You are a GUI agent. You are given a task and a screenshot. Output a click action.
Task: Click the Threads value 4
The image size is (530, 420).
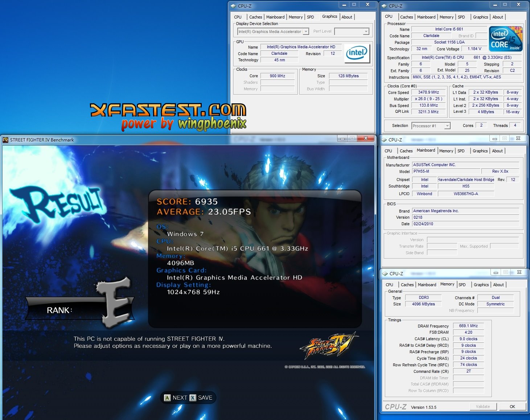click(515, 125)
